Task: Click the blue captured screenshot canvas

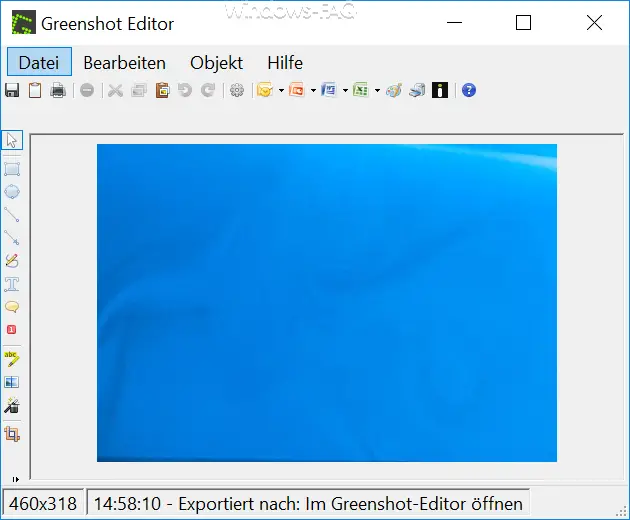Action: coord(327,303)
